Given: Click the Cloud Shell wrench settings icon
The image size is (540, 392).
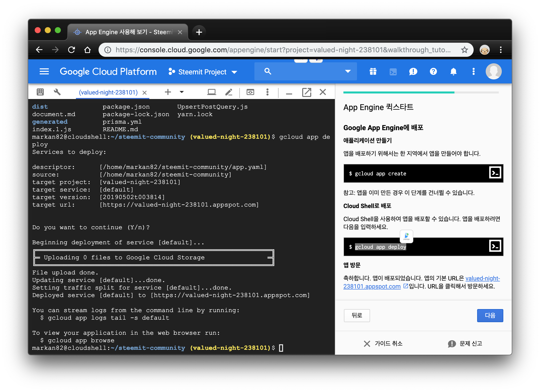Looking at the screenshot, I should tap(57, 92).
